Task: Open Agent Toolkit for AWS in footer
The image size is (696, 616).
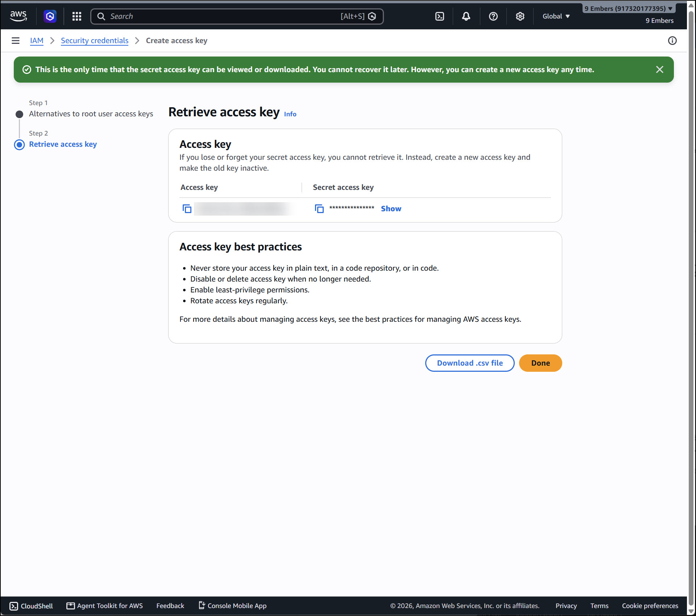Action: 105,606
